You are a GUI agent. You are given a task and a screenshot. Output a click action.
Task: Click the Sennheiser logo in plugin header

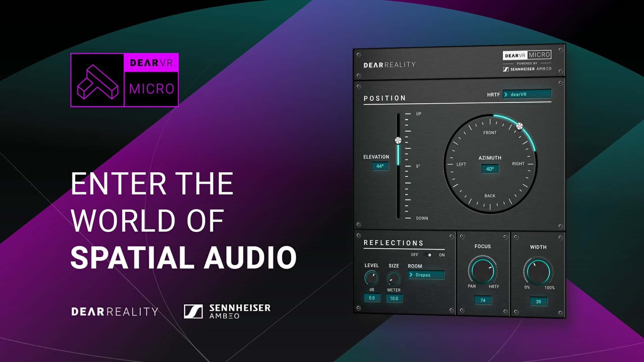527,69
